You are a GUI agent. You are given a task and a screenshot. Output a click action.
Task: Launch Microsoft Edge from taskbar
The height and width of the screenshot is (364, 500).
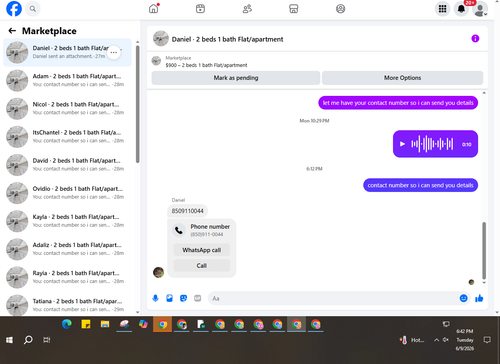tap(67, 324)
